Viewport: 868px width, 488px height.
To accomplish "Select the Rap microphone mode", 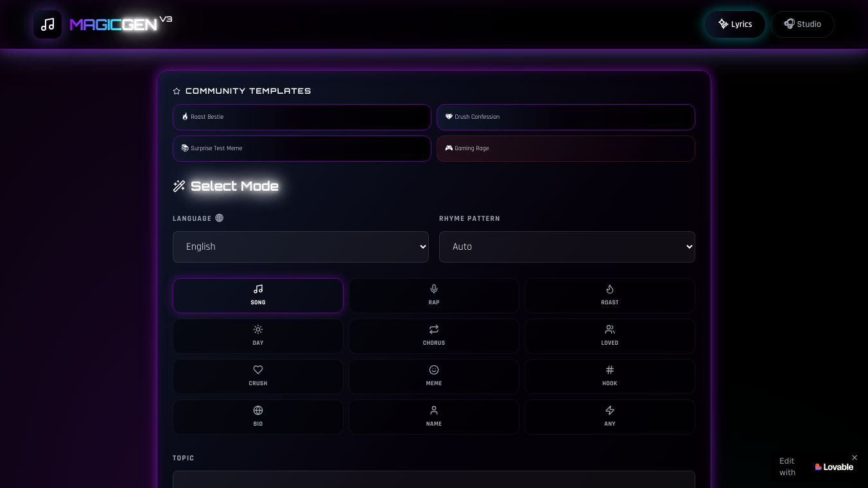I will coord(433,295).
